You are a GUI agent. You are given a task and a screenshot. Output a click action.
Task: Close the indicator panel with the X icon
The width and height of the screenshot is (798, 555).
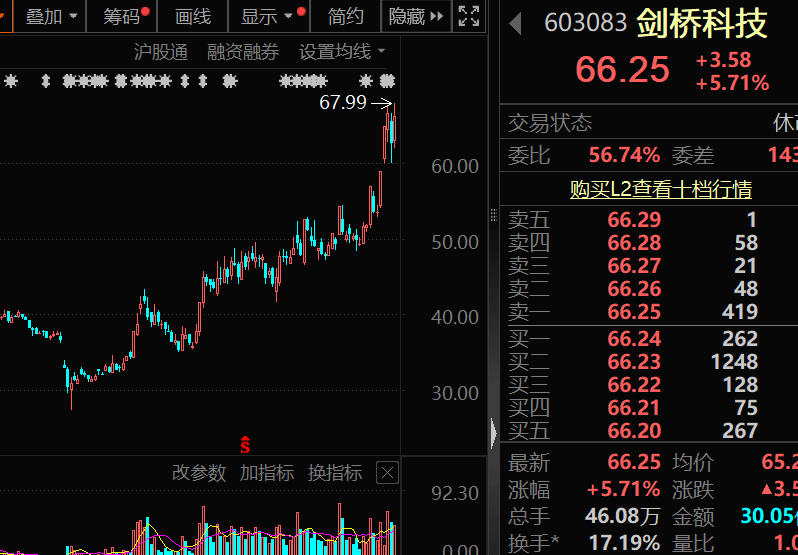pos(387,473)
